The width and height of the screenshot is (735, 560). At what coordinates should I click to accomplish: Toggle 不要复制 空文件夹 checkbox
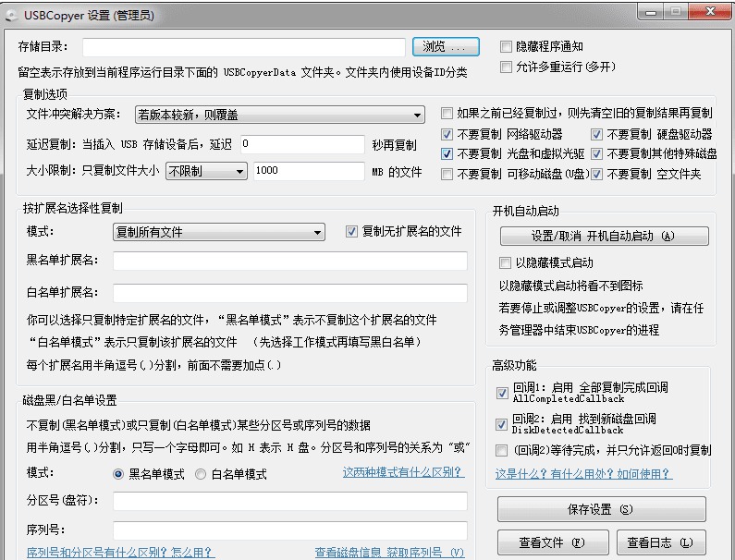(596, 175)
